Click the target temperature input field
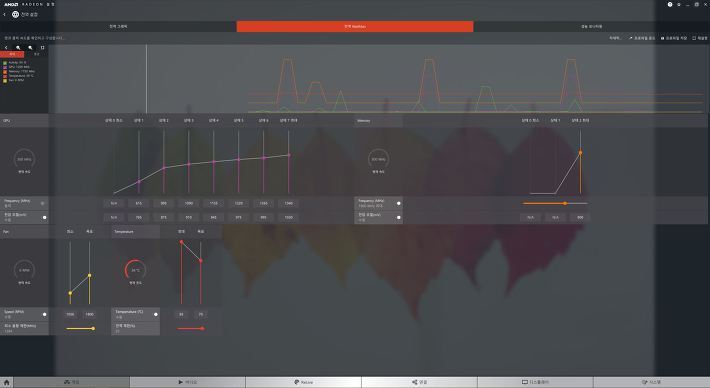This screenshot has width=710, height=388. click(201, 314)
